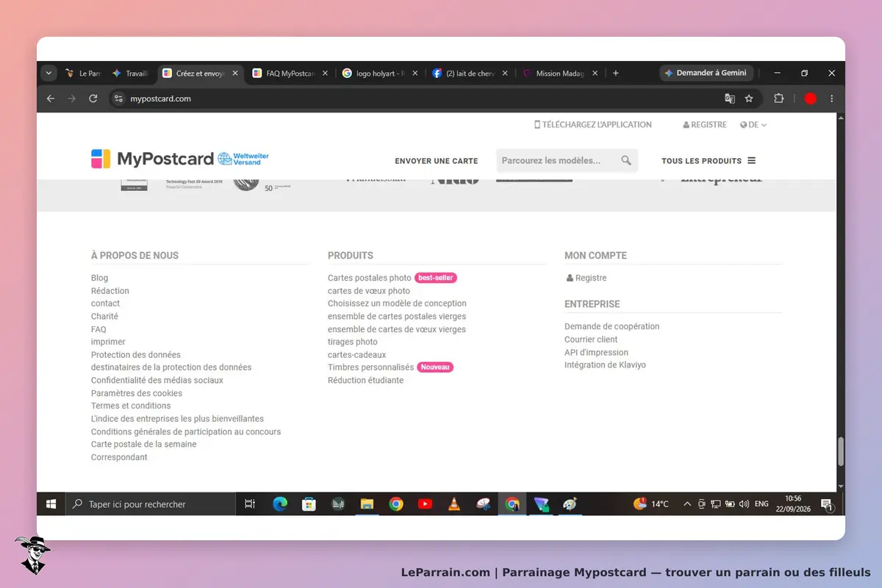Click the Windows taskbar search box
The image size is (882, 588).
(151, 504)
